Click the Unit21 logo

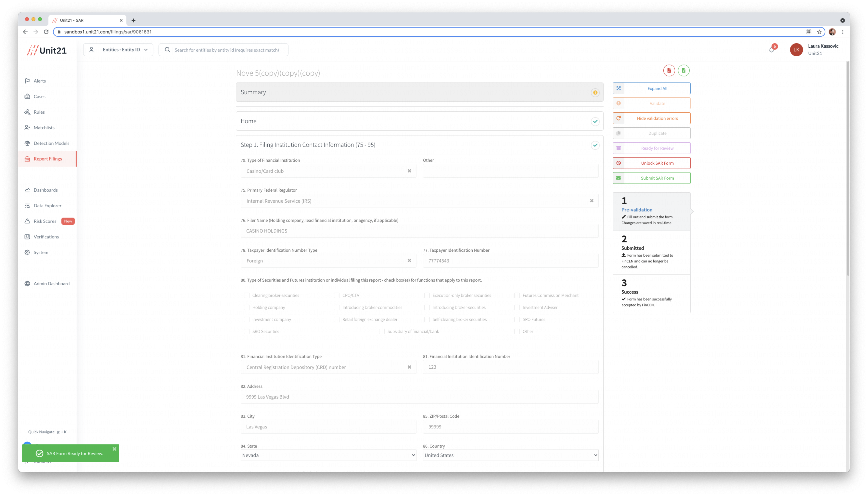click(x=47, y=50)
